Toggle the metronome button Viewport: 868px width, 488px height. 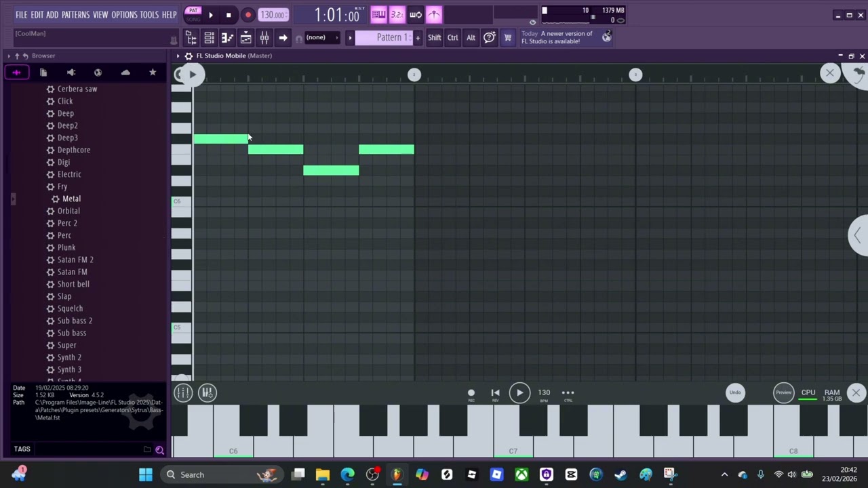434,14
